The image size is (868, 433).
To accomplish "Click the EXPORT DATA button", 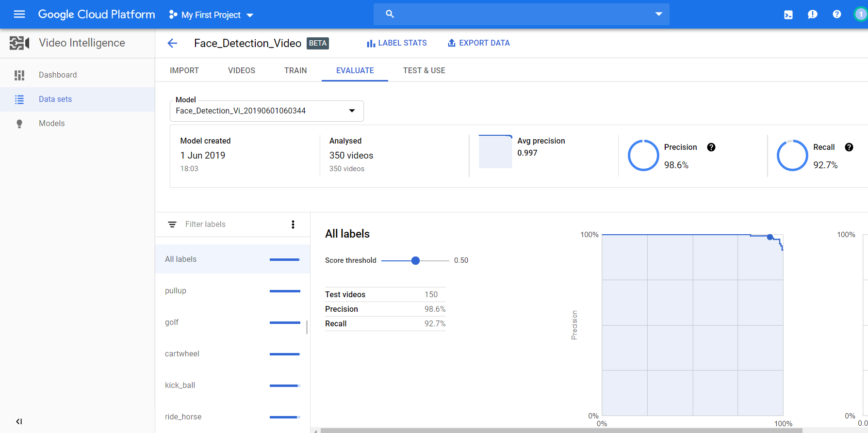I will (478, 43).
